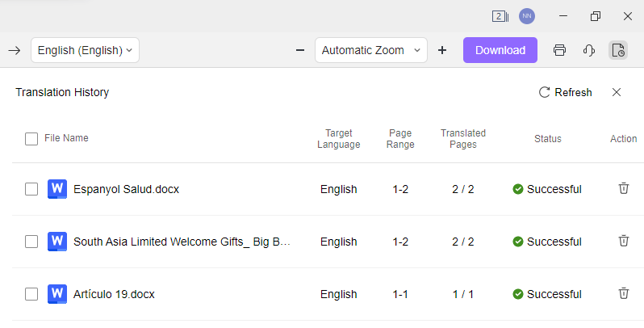
Task: Click the Word icon for Espanyol Salud.docx
Action: 57,189
